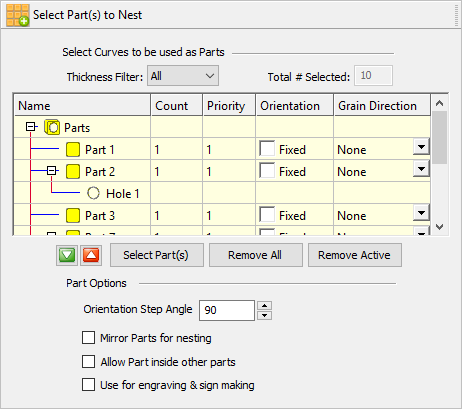Click the Grain Direction column header
The height and width of the screenshot is (409, 462).
[x=382, y=106]
